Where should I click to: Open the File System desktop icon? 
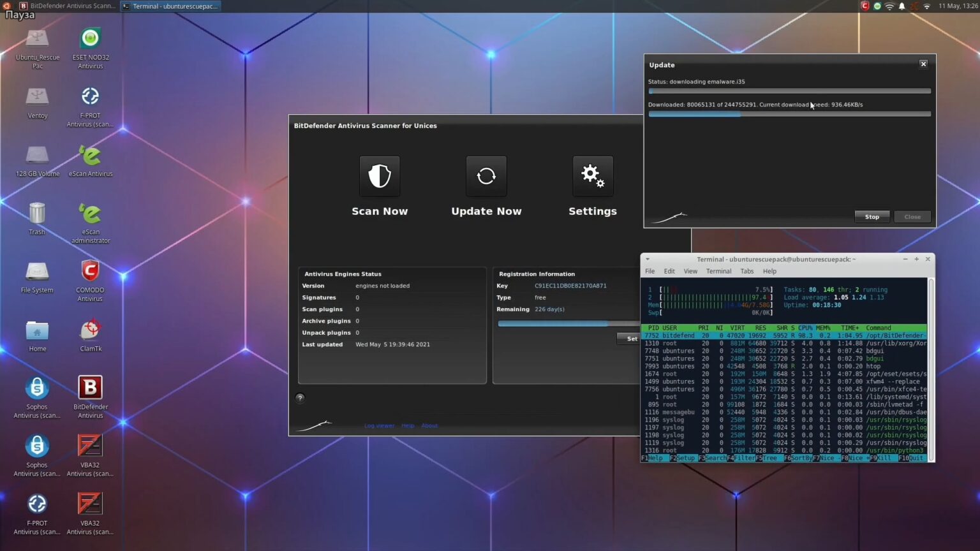37,277
